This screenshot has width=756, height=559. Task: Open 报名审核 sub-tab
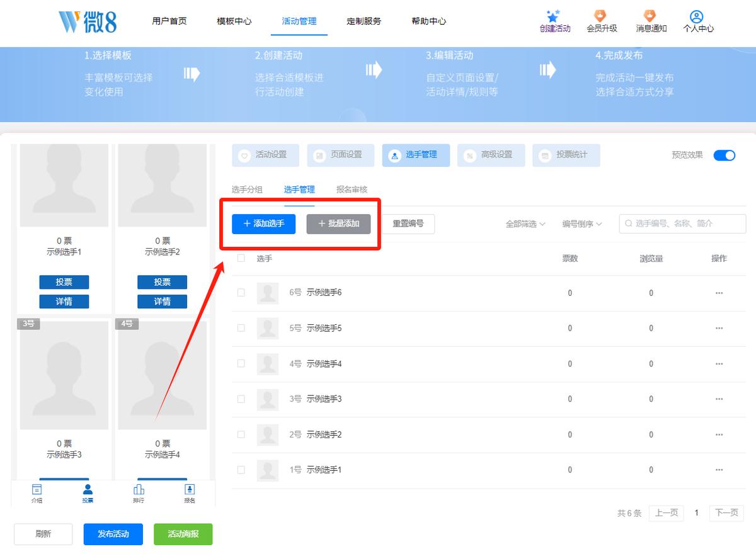click(x=352, y=189)
